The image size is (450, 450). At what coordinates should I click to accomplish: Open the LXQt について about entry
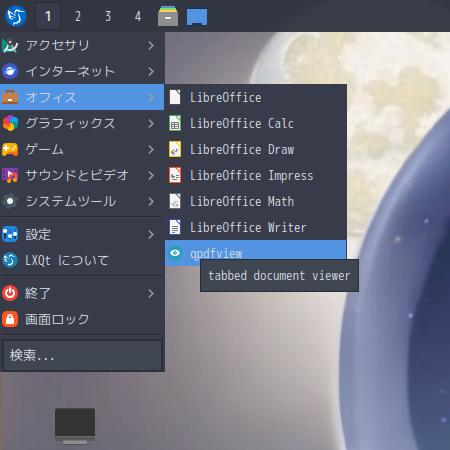click(x=82, y=260)
